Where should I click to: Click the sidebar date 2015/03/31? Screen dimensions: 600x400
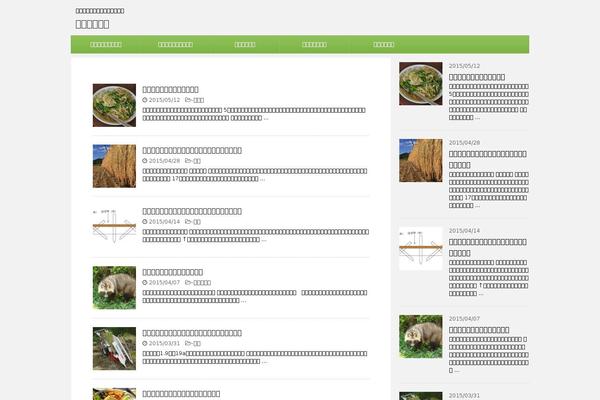click(464, 395)
